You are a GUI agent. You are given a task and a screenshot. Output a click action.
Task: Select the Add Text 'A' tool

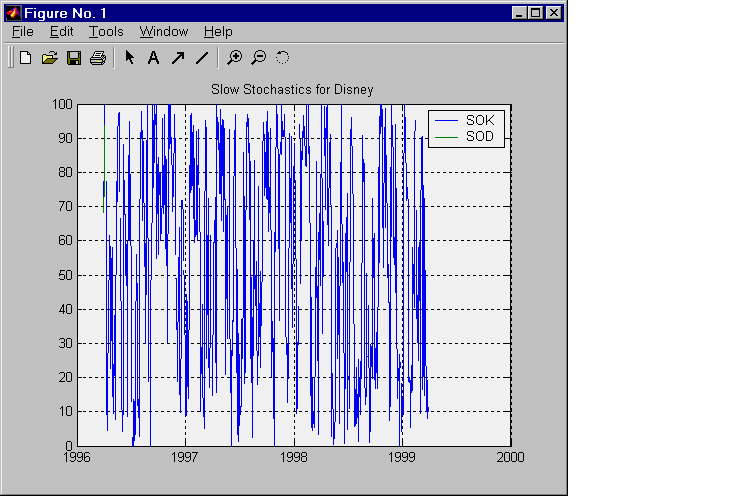click(x=153, y=58)
